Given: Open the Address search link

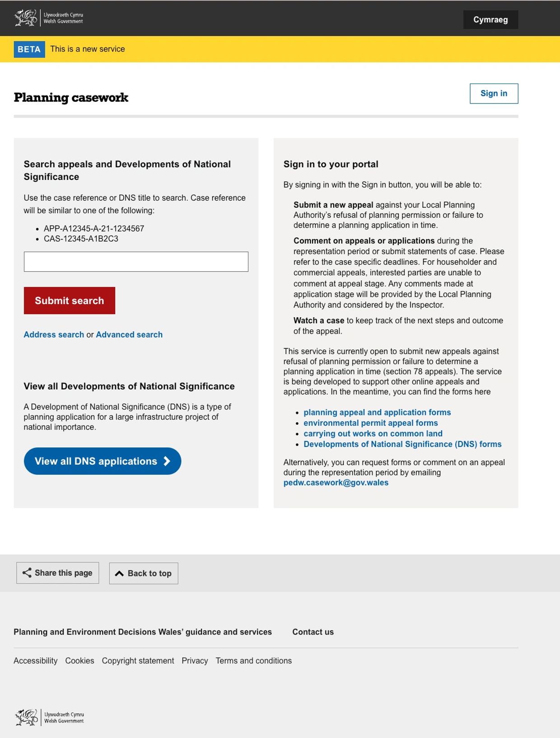Looking at the screenshot, I should point(54,334).
